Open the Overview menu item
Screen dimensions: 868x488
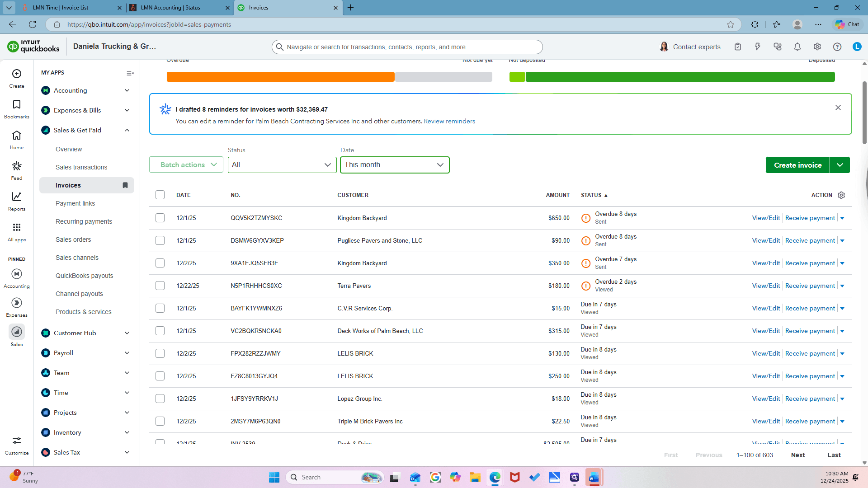(69, 149)
